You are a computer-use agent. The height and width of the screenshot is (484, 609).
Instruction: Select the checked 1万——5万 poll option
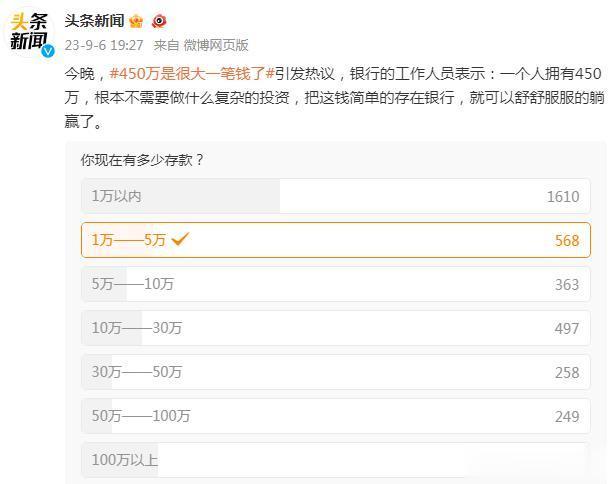(336, 240)
